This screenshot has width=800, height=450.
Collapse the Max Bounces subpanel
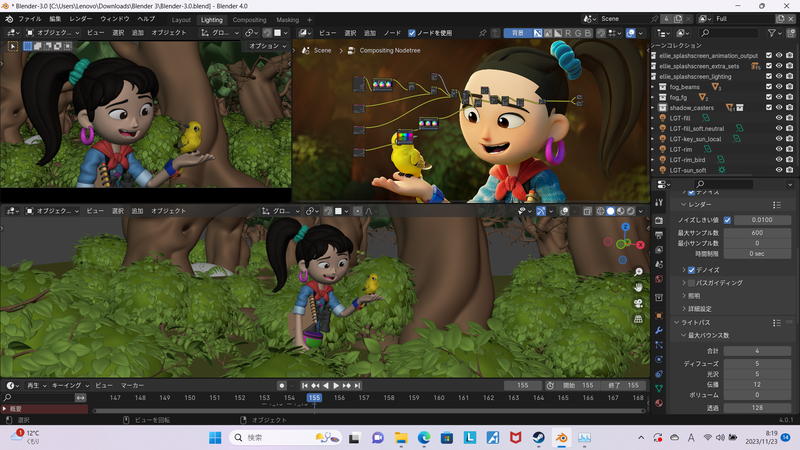[684, 335]
